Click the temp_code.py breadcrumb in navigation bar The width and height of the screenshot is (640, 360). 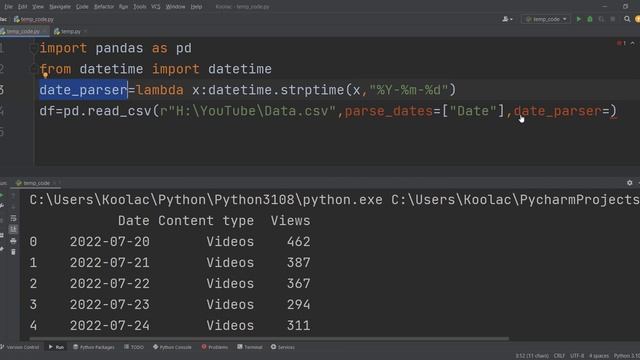(x=33, y=19)
